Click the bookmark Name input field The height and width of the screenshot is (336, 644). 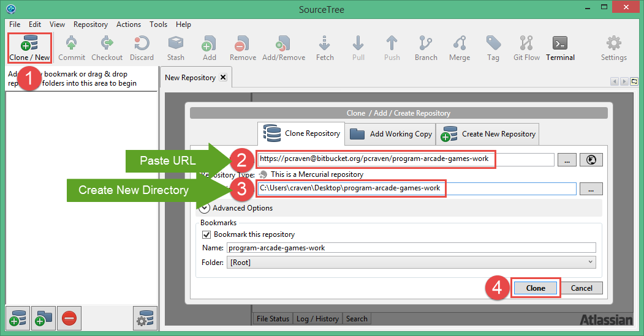coord(411,248)
